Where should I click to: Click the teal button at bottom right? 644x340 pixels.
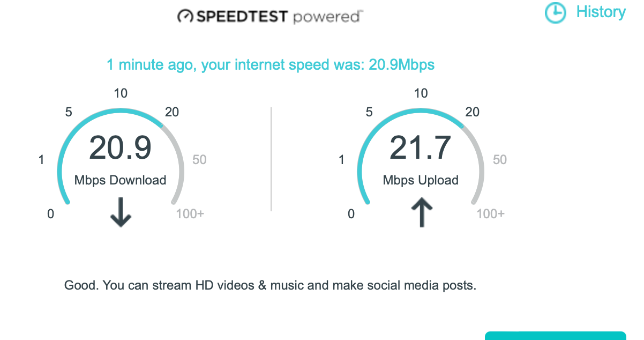coord(556,336)
